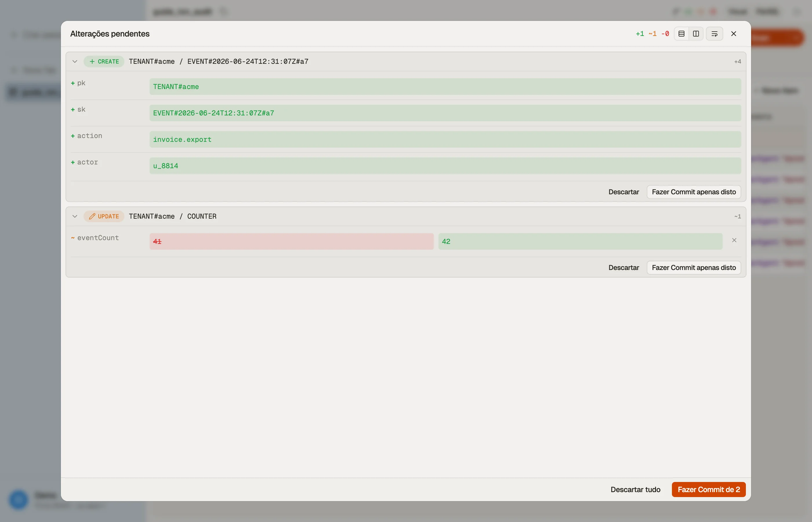
Task: Discard the COUNTER update change
Action: tap(623, 268)
